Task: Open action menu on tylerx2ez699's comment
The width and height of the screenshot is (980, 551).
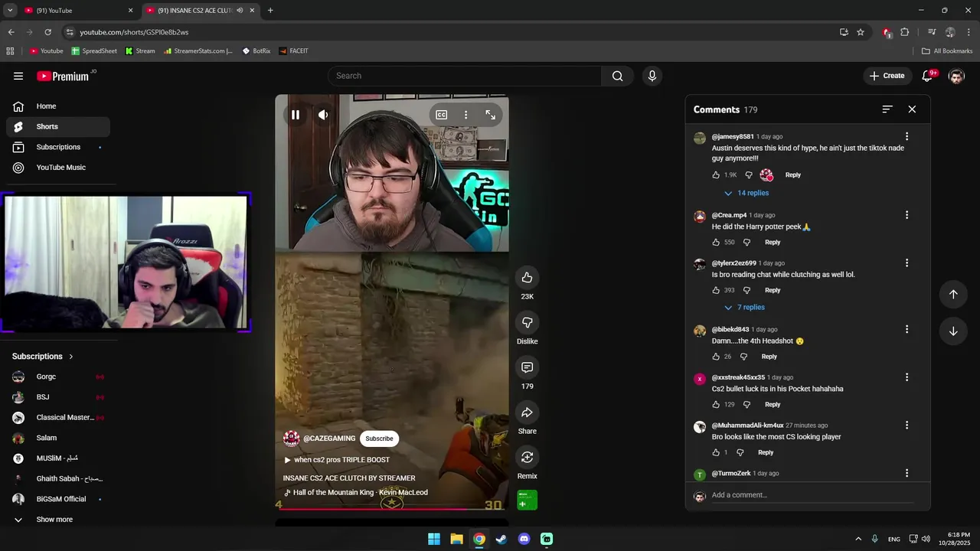Action: 906,262
